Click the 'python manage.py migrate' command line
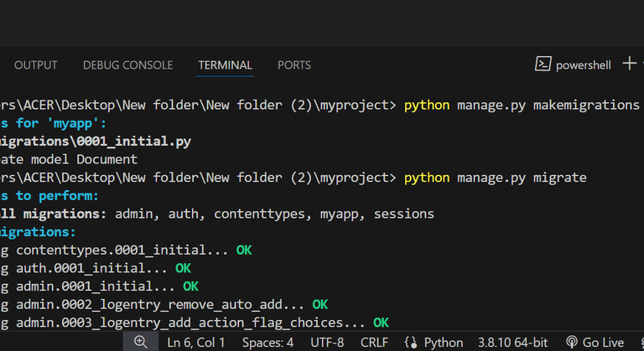This screenshot has height=351, width=644. (x=495, y=178)
